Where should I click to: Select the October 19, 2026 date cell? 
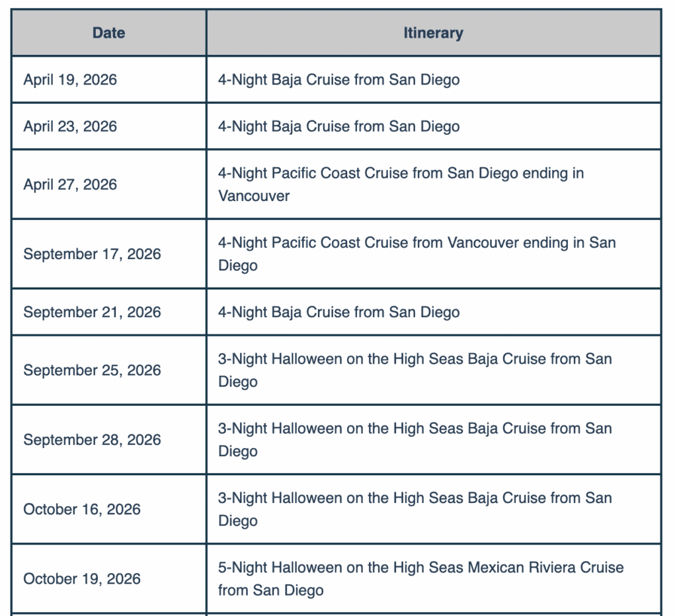(x=82, y=579)
